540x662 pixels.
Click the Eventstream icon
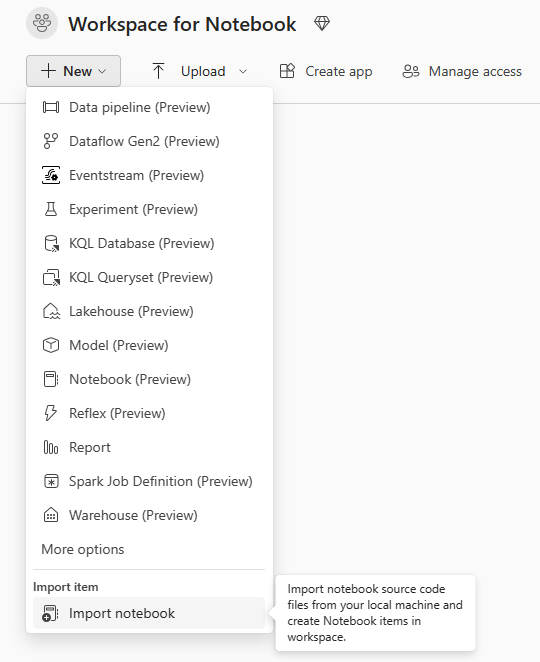tap(51, 175)
